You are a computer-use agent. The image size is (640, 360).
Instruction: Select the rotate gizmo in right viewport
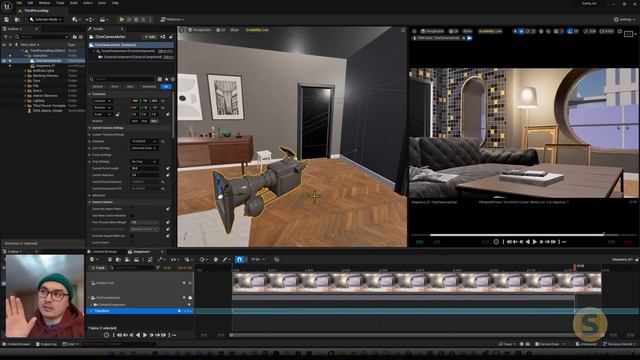[x=528, y=31]
